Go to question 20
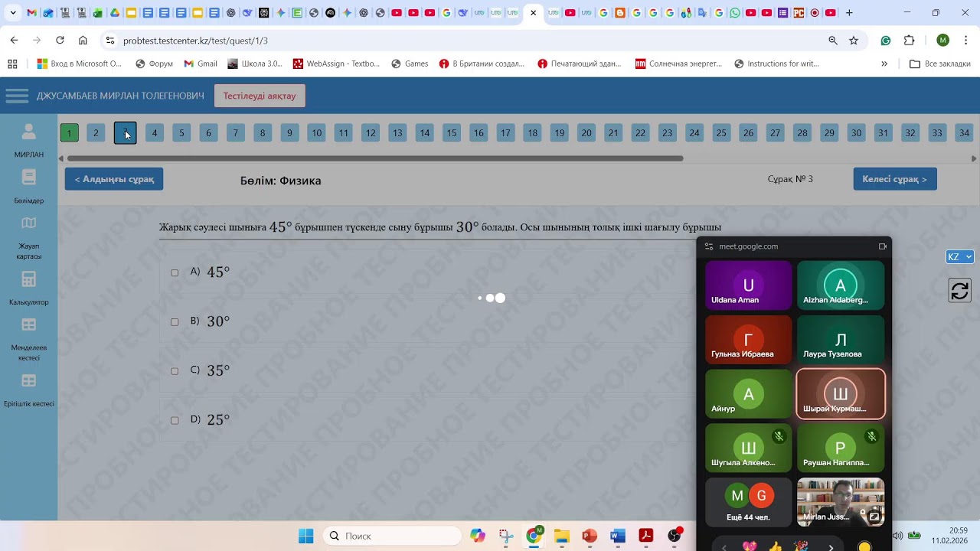 586,132
